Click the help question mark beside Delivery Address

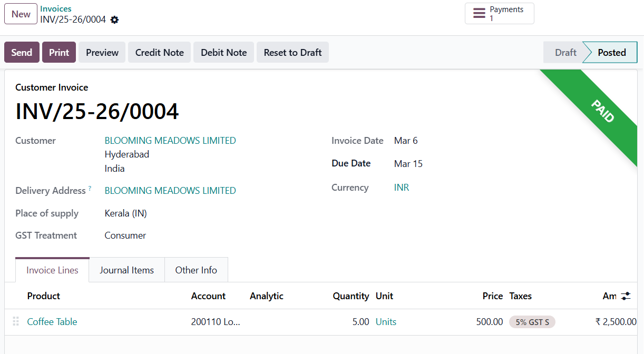(x=91, y=187)
